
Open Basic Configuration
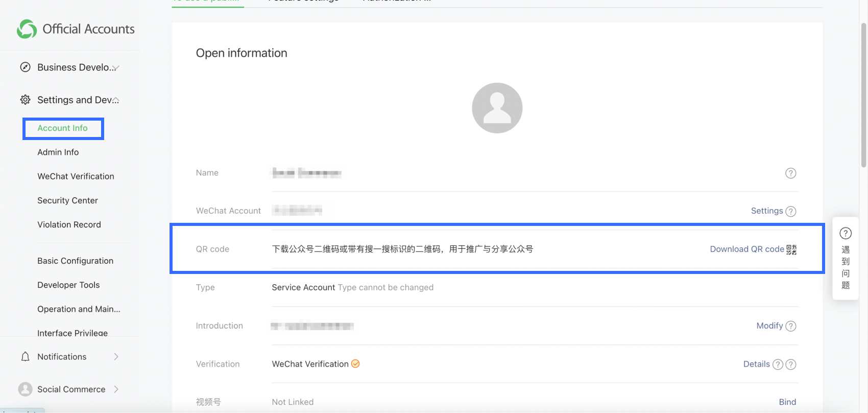point(75,261)
